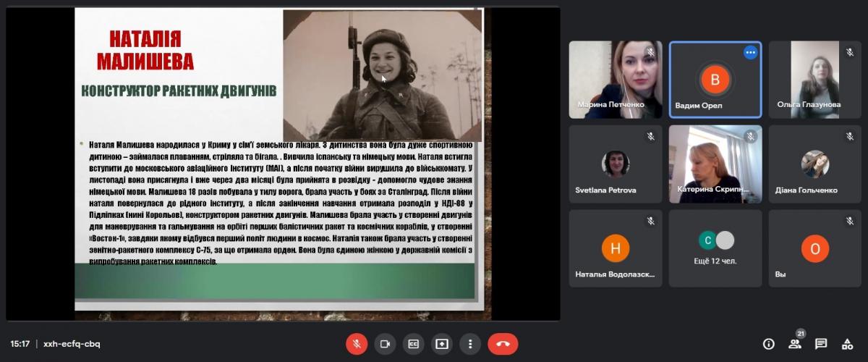Click Катерина Скрипн...'s video tile

715,164
